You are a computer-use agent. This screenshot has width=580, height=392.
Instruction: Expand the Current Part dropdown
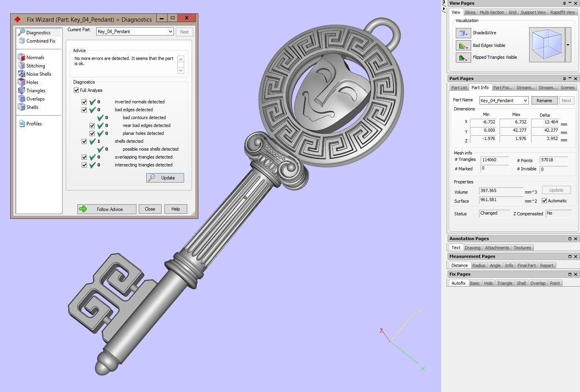pyautogui.click(x=170, y=32)
